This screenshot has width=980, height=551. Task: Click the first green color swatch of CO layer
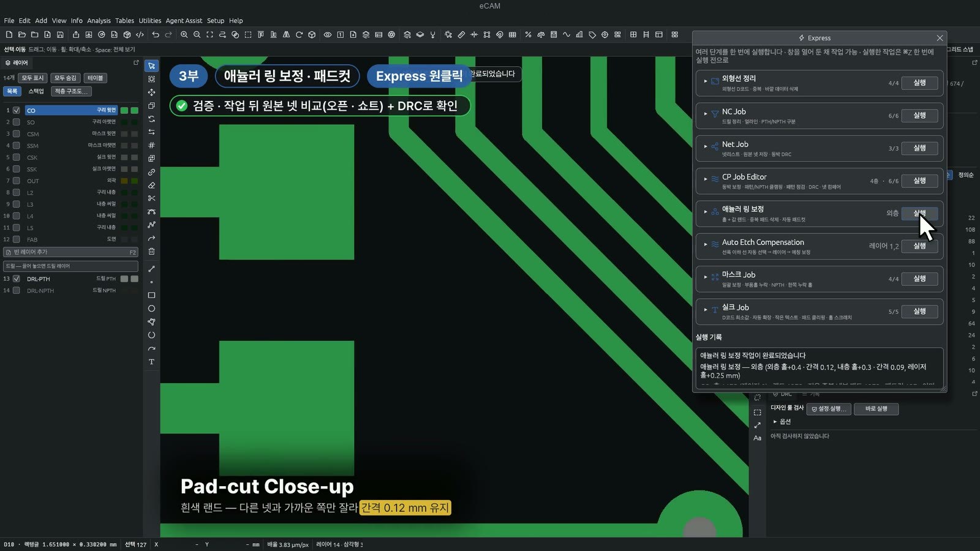(124, 110)
